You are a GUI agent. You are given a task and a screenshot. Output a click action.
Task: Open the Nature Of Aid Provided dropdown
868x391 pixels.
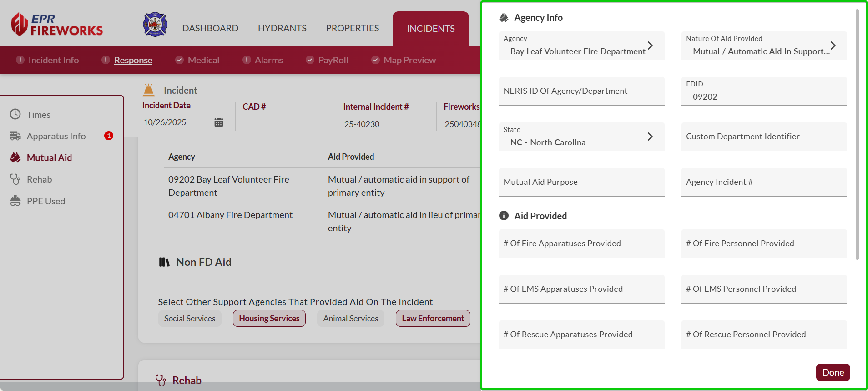pyautogui.click(x=833, y=46)
